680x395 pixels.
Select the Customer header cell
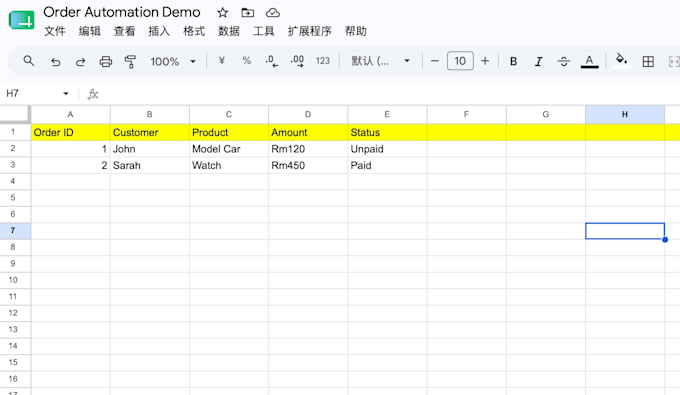click(150, 132)
